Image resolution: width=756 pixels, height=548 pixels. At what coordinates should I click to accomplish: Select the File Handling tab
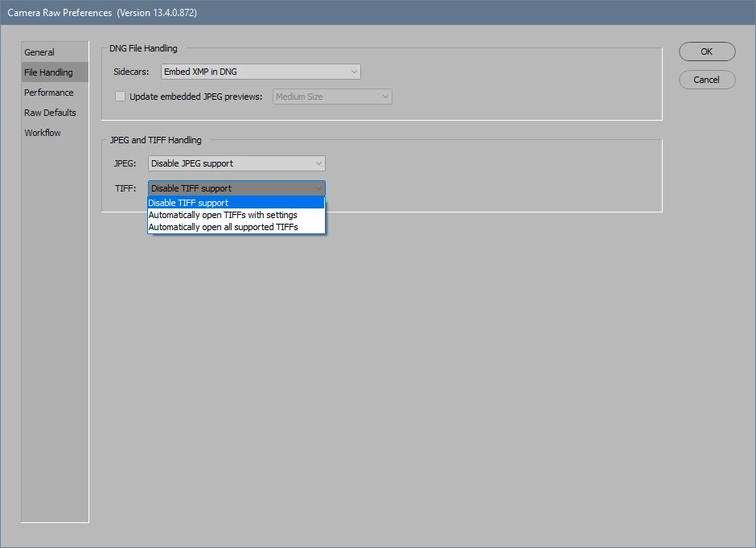click(55, 72)
